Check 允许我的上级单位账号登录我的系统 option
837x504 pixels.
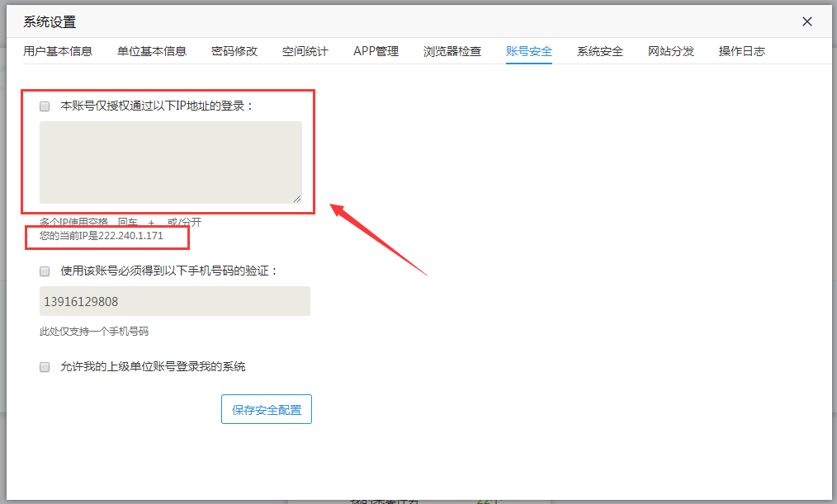point(45,367)
